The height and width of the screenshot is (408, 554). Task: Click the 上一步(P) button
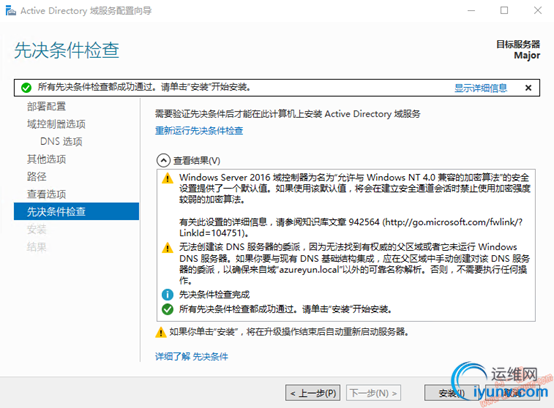pyautogui.click(x=313, y=393)
